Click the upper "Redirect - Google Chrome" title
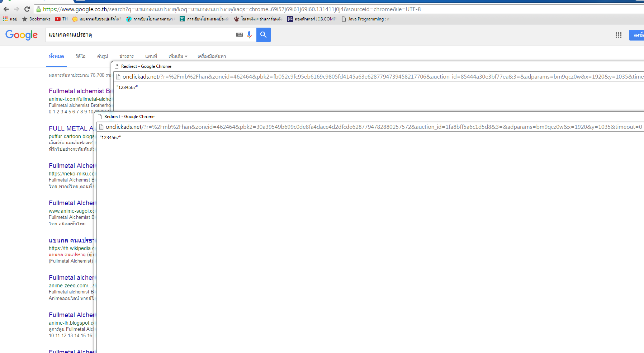This screenshot has height=353, width=644. click(x=146, y=66)
